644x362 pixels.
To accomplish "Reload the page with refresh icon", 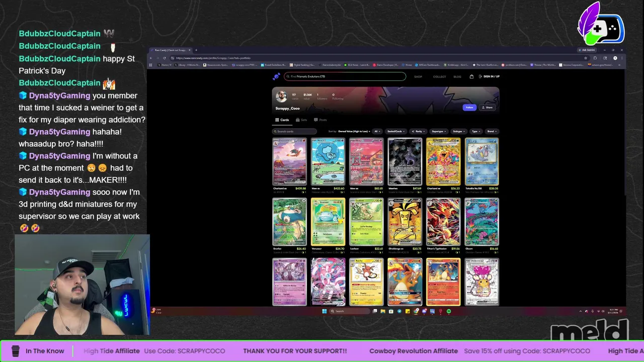I will 164,58.
